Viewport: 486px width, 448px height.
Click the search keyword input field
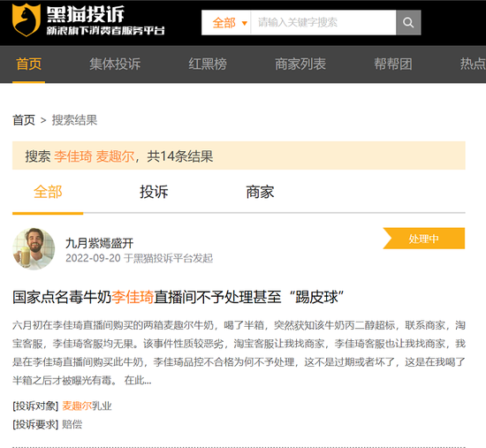(x=323, y=23)
